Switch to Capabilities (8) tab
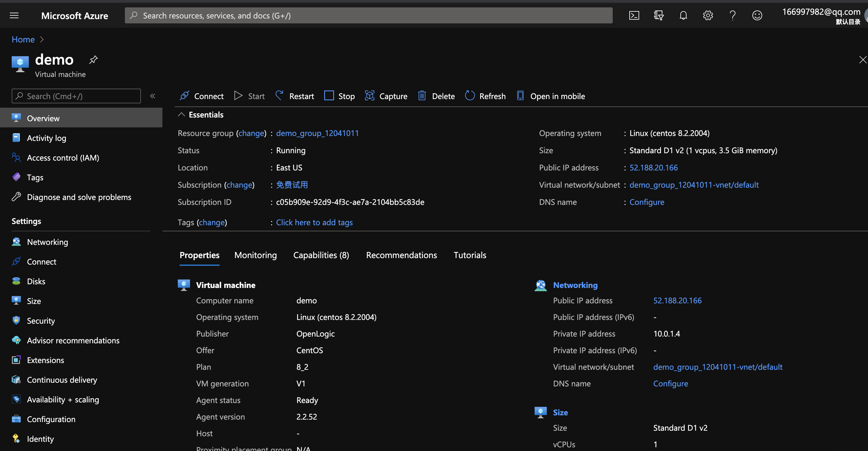 [x=321, y=255]
